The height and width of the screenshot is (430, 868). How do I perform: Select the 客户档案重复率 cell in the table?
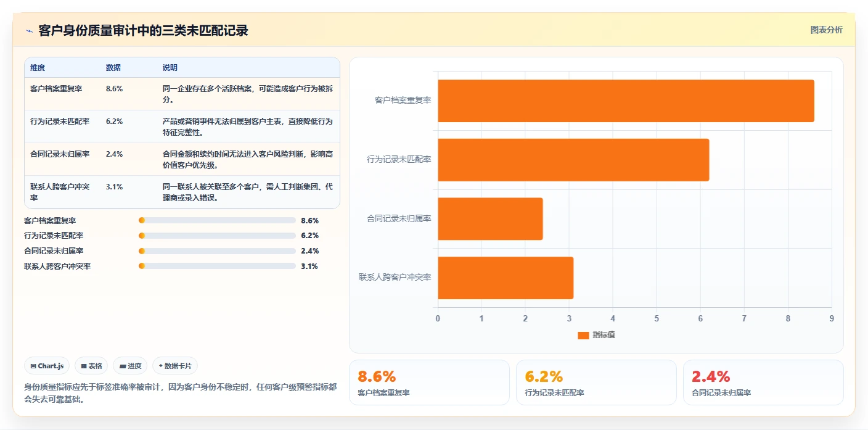(x=56, y=89)
